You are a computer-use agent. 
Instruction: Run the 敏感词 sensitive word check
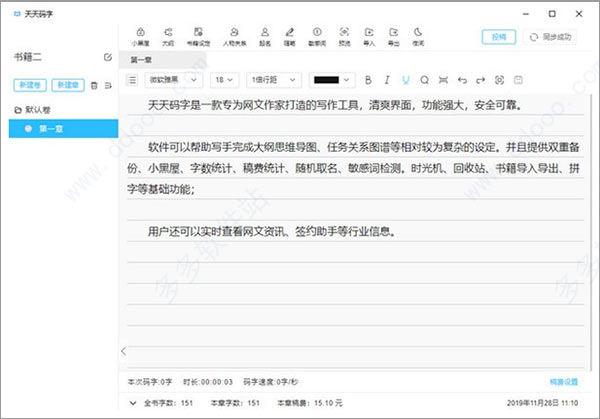[317, 37]
